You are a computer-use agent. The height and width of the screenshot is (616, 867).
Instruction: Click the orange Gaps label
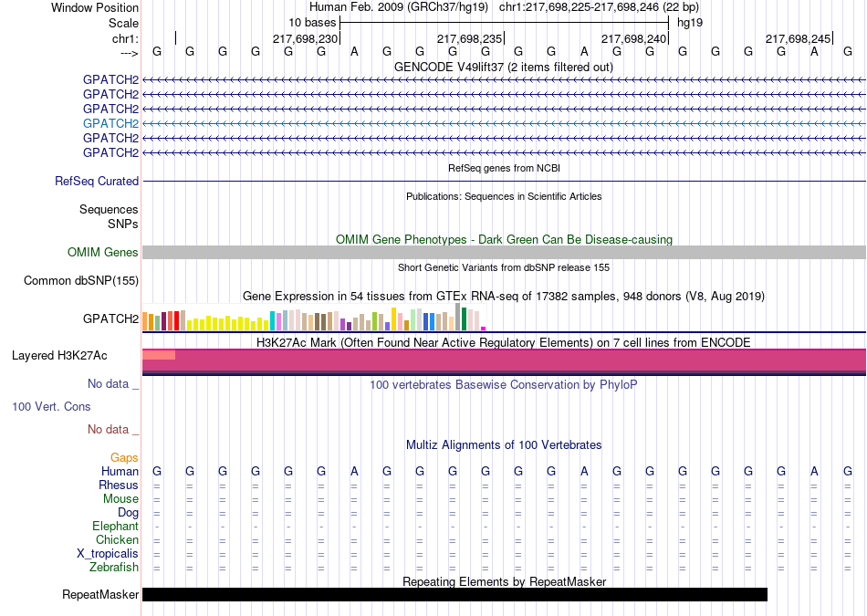pyautogui.click(x=124, y=458)
